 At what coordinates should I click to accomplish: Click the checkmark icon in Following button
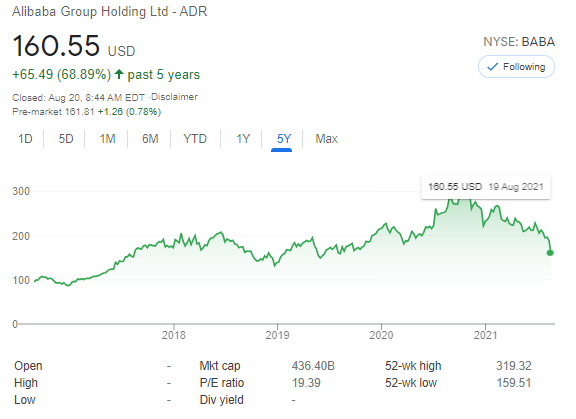click(492, 67)
